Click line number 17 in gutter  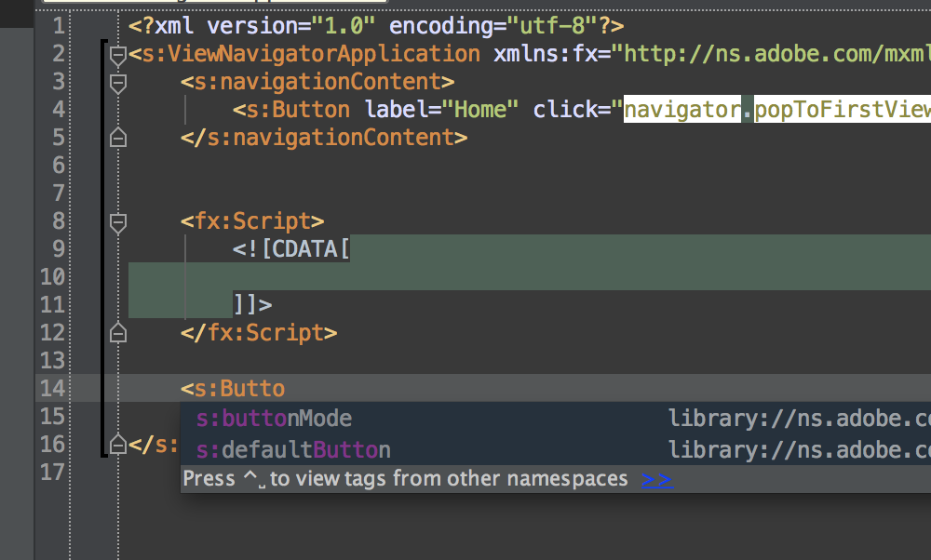point(52,473)
